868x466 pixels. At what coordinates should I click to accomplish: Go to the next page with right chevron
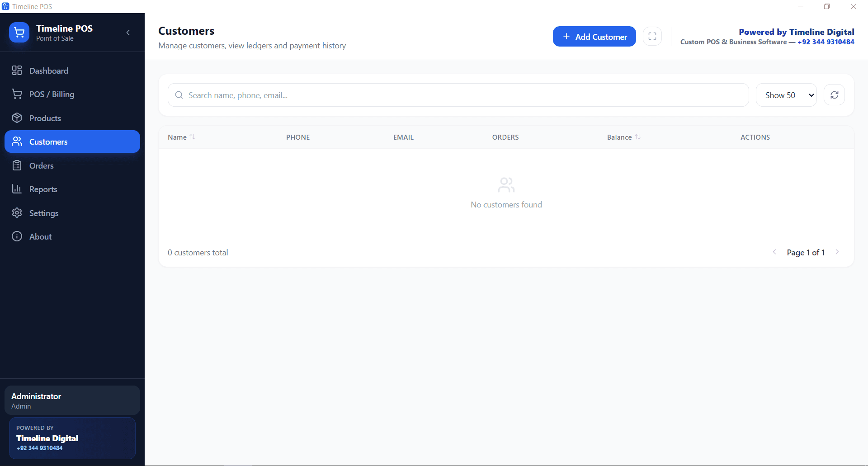click(837, 252)
